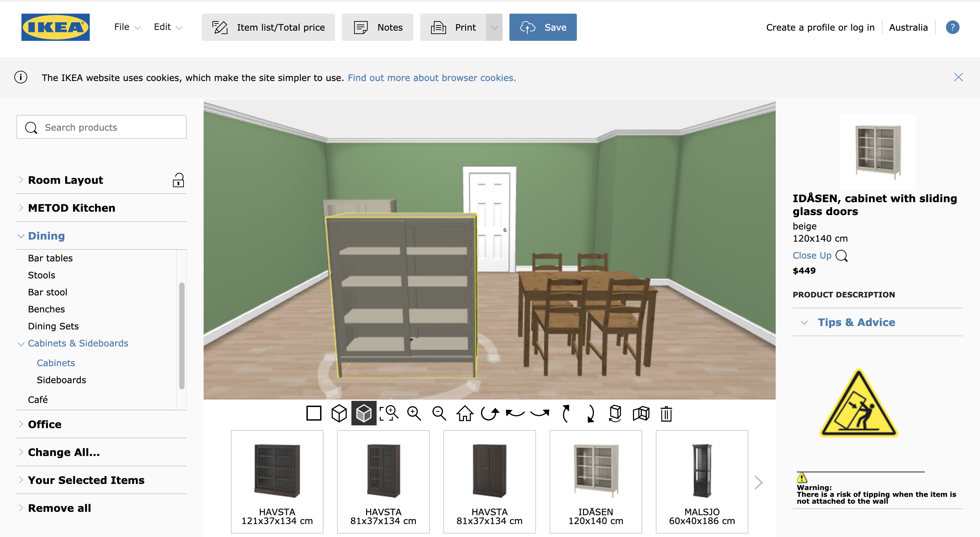
Task: Close the cookie notice banner
Action: click(x=958, y=77)
